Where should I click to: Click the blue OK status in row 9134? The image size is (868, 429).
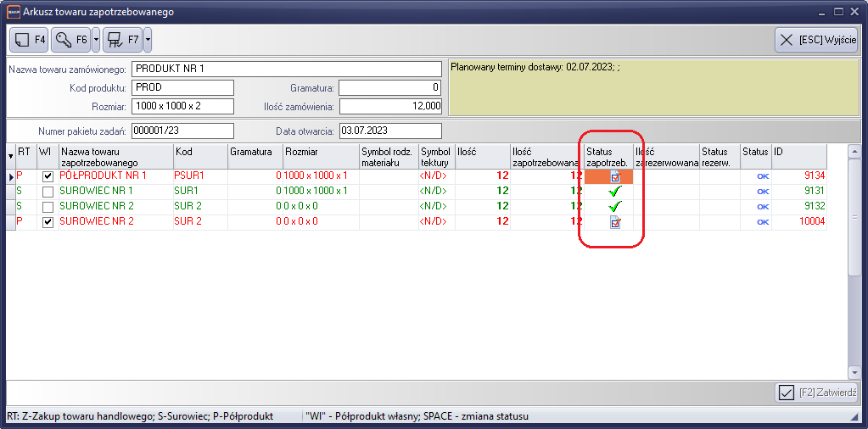pyautogui.click(x=762, y=176)
